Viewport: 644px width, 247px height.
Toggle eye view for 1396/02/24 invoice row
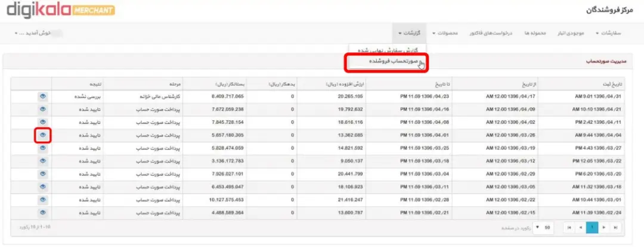click(x=43, y=212)
